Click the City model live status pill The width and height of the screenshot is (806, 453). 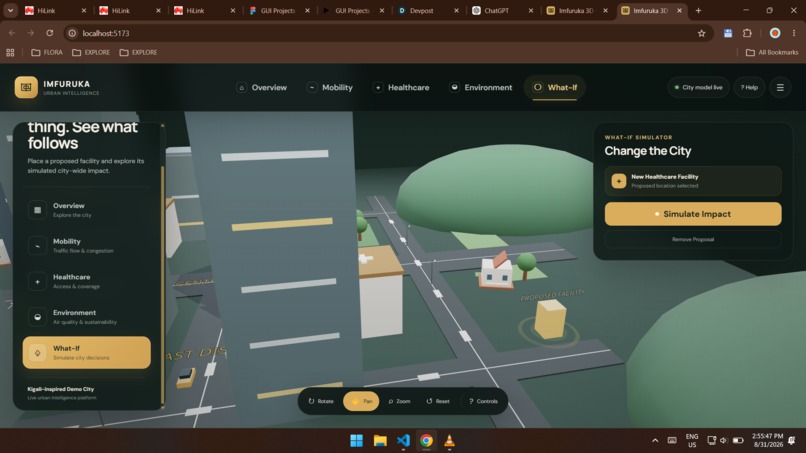coord(698,87)
